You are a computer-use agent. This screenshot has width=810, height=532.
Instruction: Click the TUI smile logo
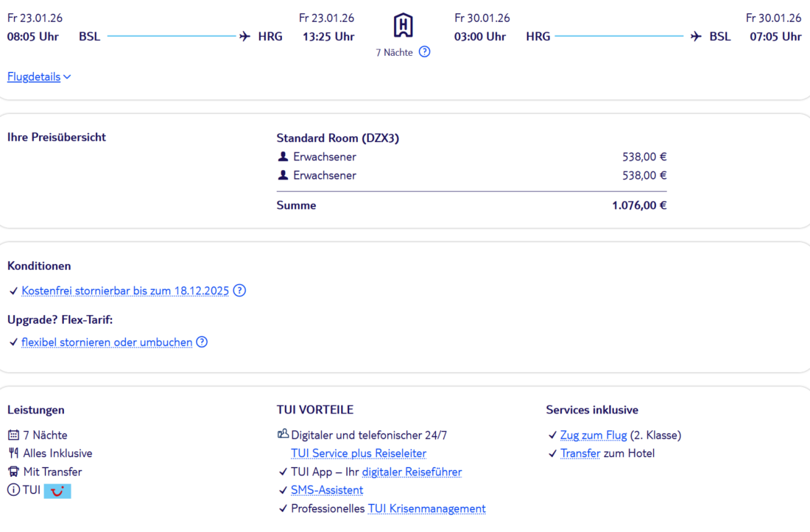coord(57,491)
